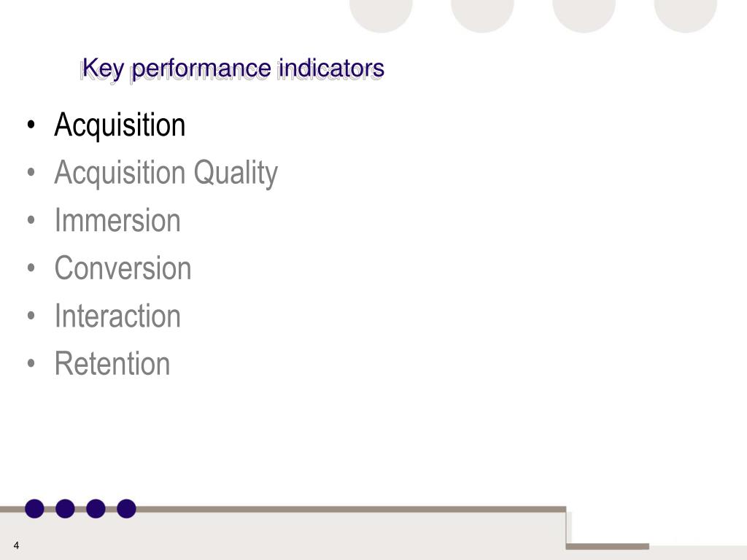Screen dimensions: 747x560
Task: Click the third gray circle at top
Action: (x=584, y=16)
